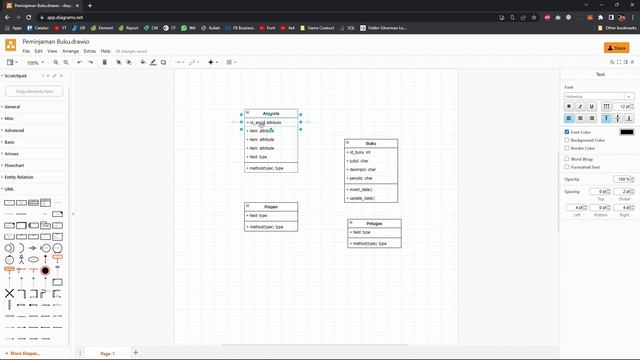The height and width of the screenshot is (360, 640).
Task: Select the X-shaped destruction UML shape
Action: [9, 293]
